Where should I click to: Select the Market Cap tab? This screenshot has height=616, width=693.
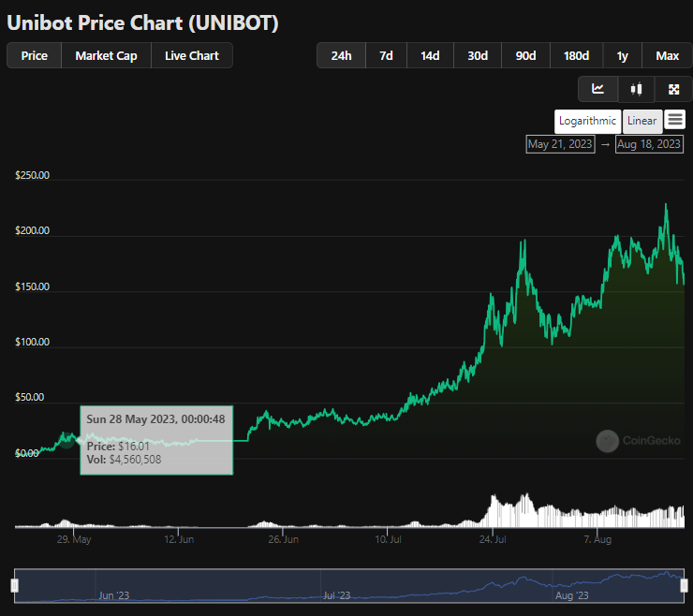click(106, 55)
